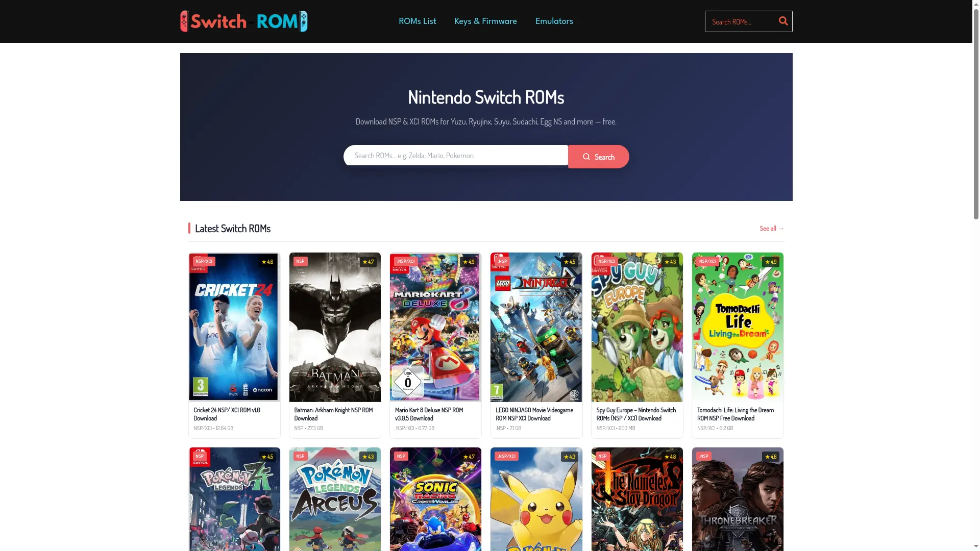Open the Sonic Racing CrossWorlds cover
980x551 pixels.
click(x=435, y=499)
